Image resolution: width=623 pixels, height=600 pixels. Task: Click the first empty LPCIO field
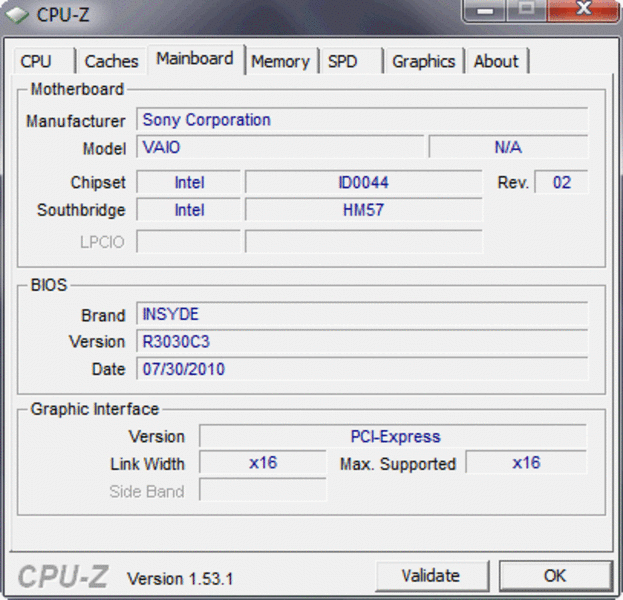pyautogui.click(x=189, y=241)
